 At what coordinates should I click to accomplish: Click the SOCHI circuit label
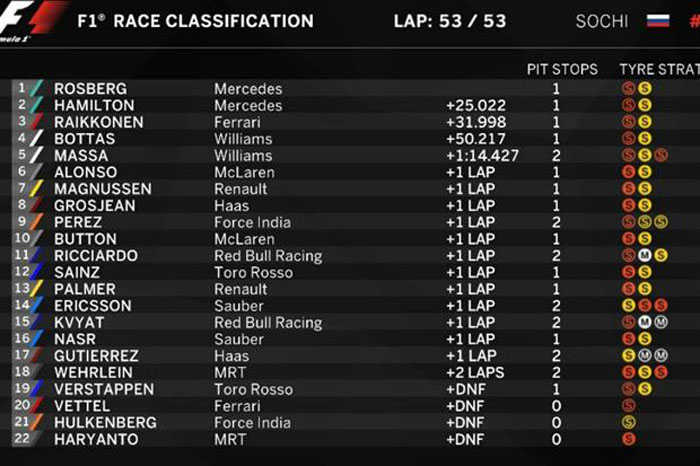602,21
